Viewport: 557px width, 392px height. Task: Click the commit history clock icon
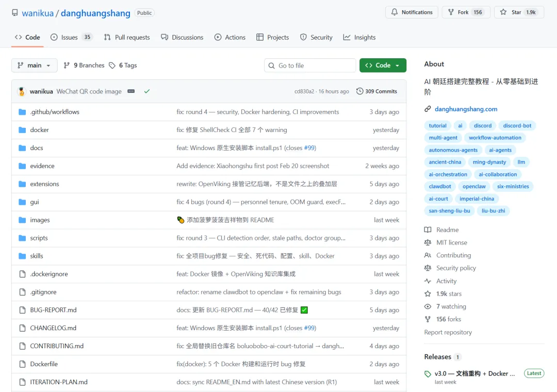(359, 91)
